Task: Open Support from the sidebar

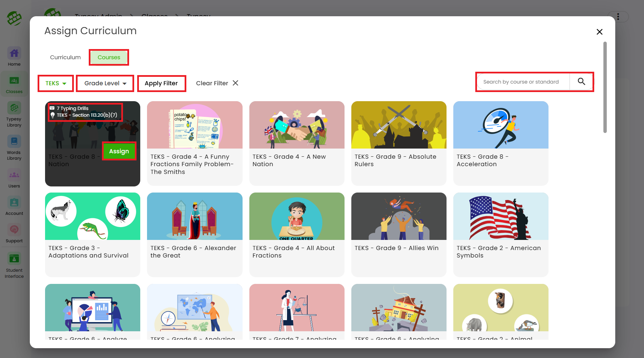Action: (x=14, y=233)
